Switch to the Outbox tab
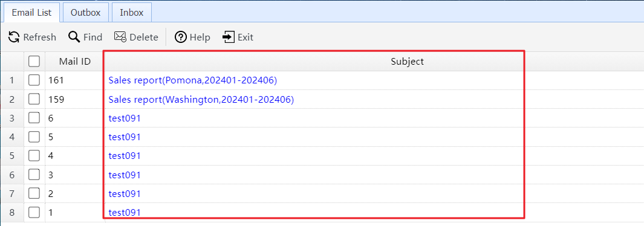 pyautogui.click(x=85, y=12)
